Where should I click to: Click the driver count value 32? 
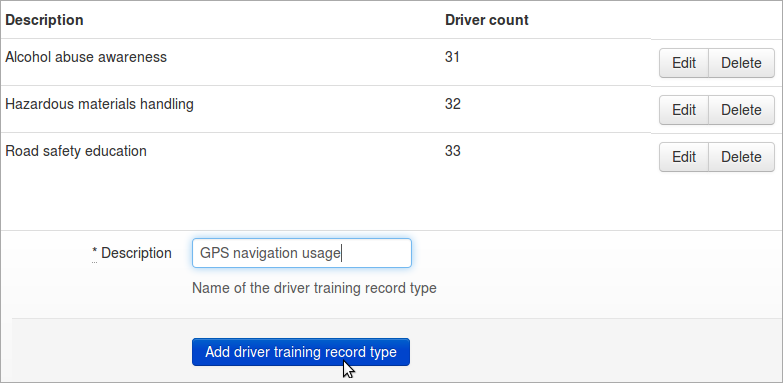click(x=452, y=104)
